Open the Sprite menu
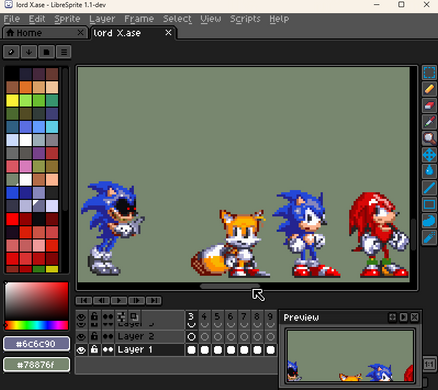The height and width of the screenshot is (390, 438). 67,19
